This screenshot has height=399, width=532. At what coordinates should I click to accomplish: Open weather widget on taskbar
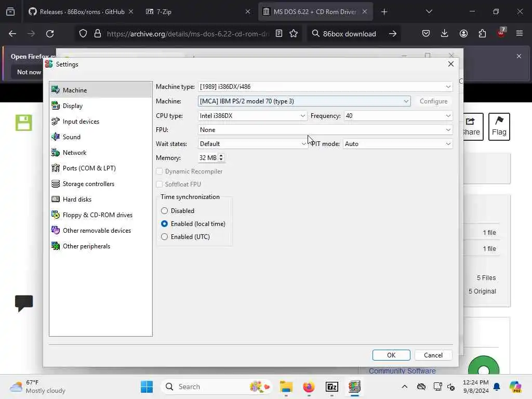pyautogui.click(x=37, y=387)
